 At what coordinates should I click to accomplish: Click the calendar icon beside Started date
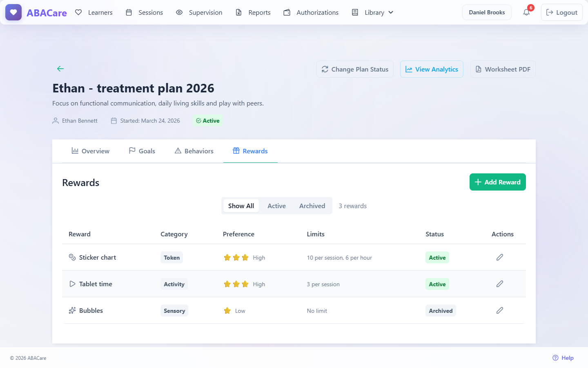point(114,121)
